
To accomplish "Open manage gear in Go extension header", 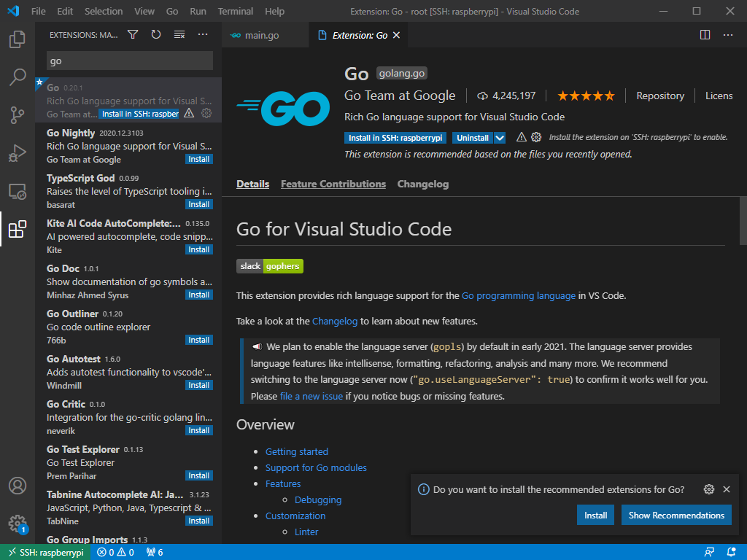I will (x=536, y=138).
